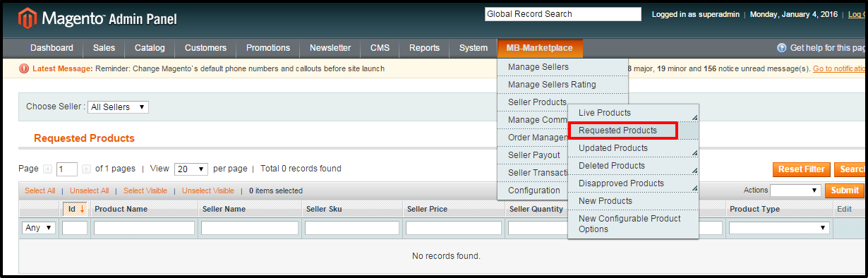Sort by Seller Sku column header
The width and height of the screenshot is (868, 278).
click(x=324, y=209)
